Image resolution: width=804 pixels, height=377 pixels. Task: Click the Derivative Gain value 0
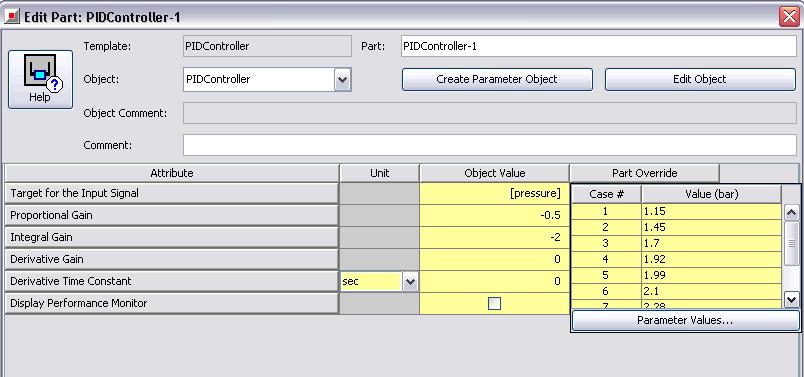coord(495,260)
